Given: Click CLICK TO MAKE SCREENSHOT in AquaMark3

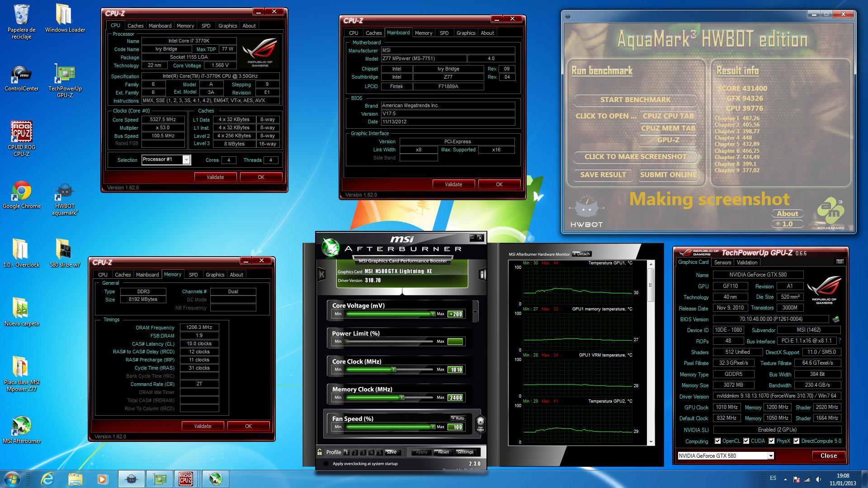Looking at the screenshot, I should pyautogui.click(x=635, y=157).
